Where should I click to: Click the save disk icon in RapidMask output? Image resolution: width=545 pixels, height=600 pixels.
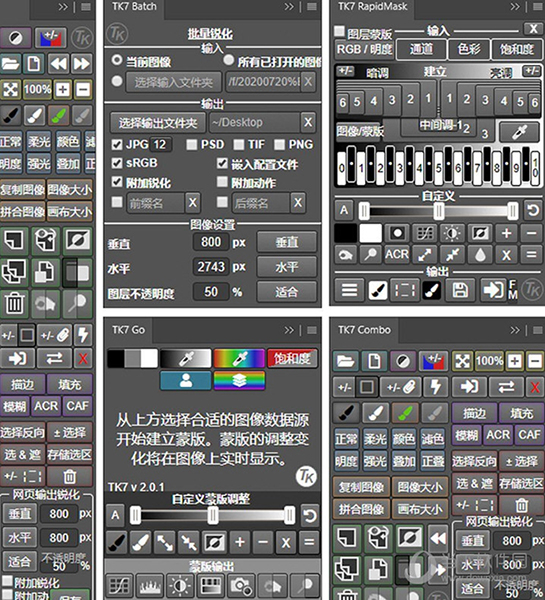460,290
